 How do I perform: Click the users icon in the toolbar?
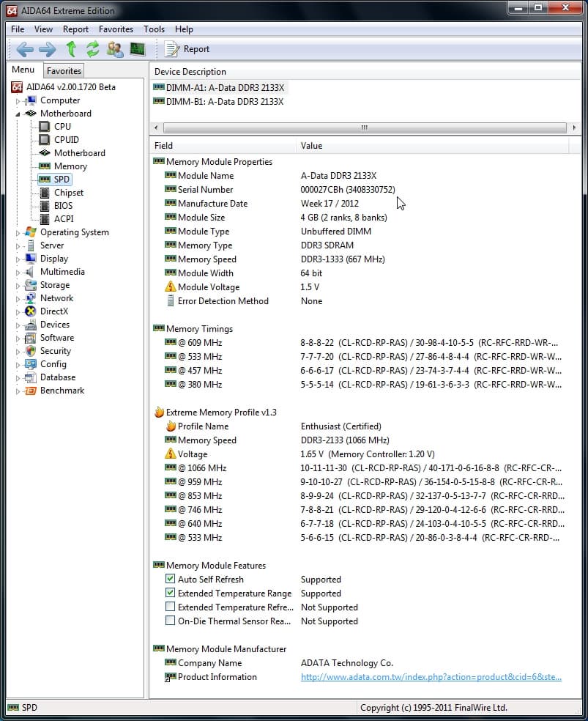(115, 49)
